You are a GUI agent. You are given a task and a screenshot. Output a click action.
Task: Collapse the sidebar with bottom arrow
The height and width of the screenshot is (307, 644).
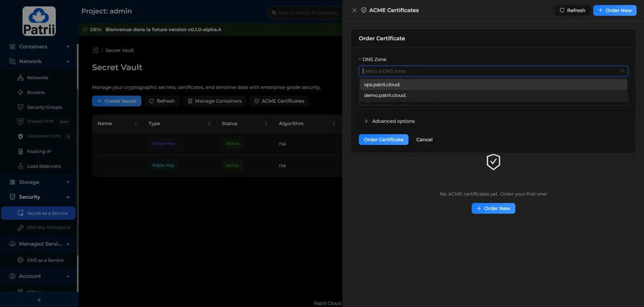click(x=39, y=300)
